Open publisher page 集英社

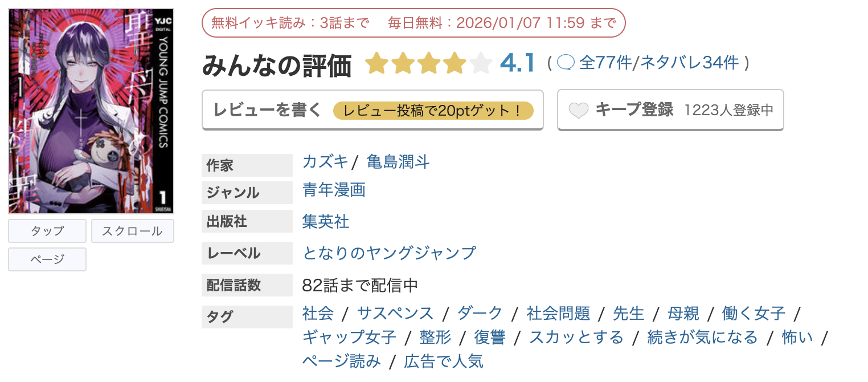pyautogui.click(x=325, y=221)
